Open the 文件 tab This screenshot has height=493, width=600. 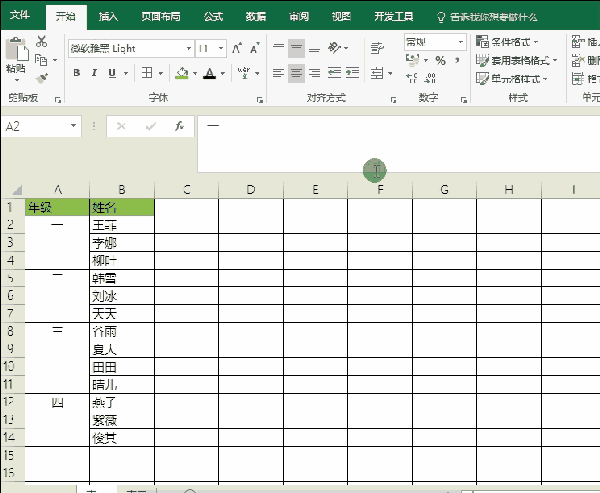[20, 15]
